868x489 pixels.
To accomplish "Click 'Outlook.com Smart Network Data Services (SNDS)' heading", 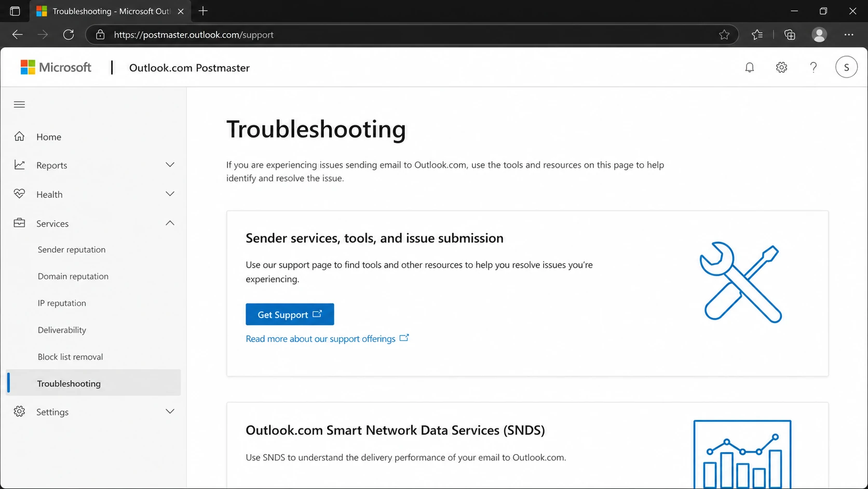I will [395, 430].
